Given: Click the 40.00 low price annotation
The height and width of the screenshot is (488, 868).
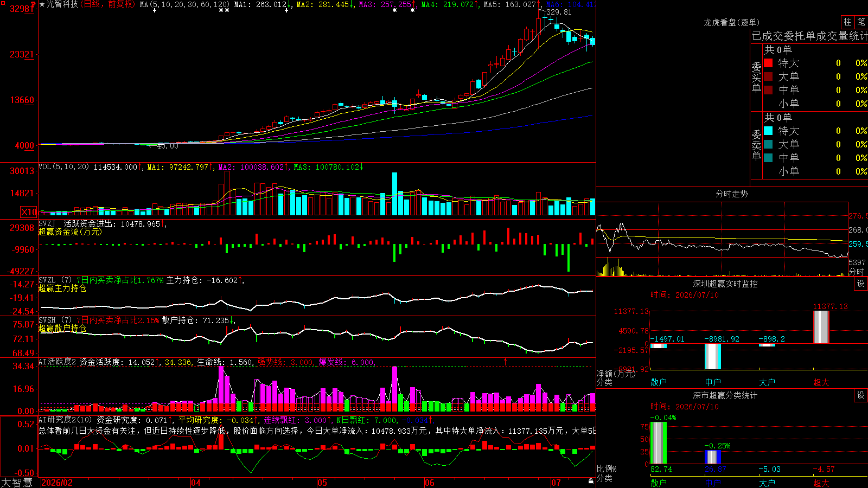Looking at the screenshot, I should pos(168,146).
